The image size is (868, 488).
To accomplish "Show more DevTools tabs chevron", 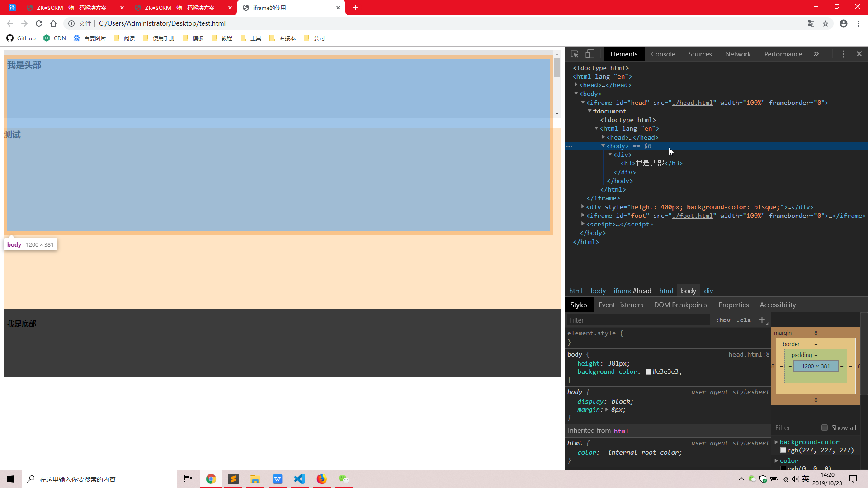I will (816, 54).
